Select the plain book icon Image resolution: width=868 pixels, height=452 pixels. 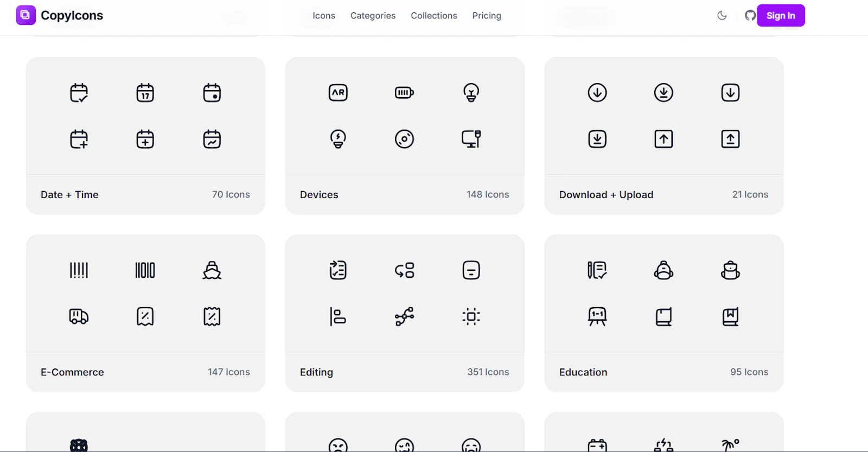[x=664, y=316]
